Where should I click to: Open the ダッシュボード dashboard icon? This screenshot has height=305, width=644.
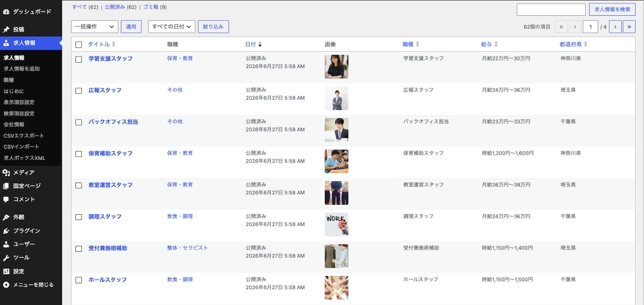pos(6,12)
